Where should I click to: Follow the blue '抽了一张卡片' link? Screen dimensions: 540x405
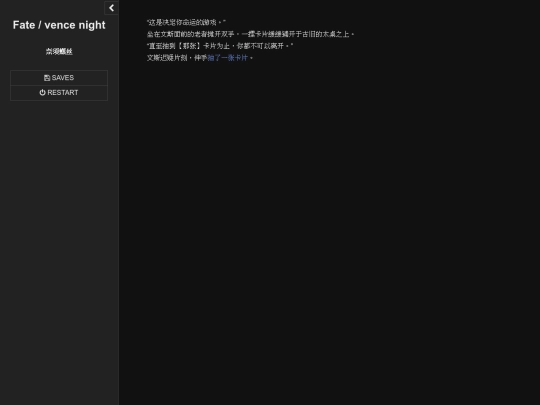click(x=227, y=58)
